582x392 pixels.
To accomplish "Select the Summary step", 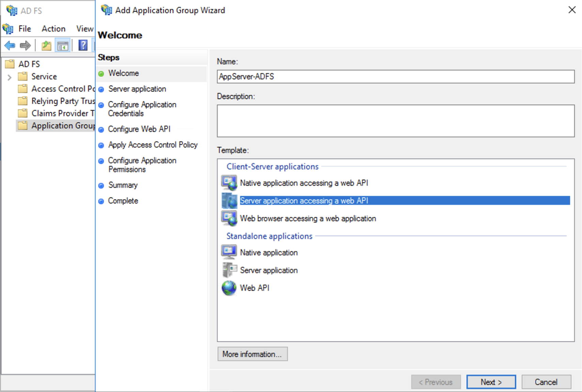I will (x=123, y=185).
